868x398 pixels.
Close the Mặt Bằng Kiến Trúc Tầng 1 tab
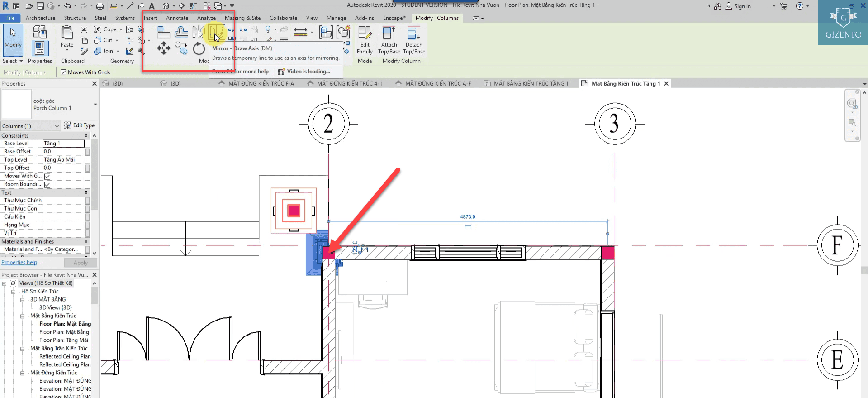(x=666, y=83)
